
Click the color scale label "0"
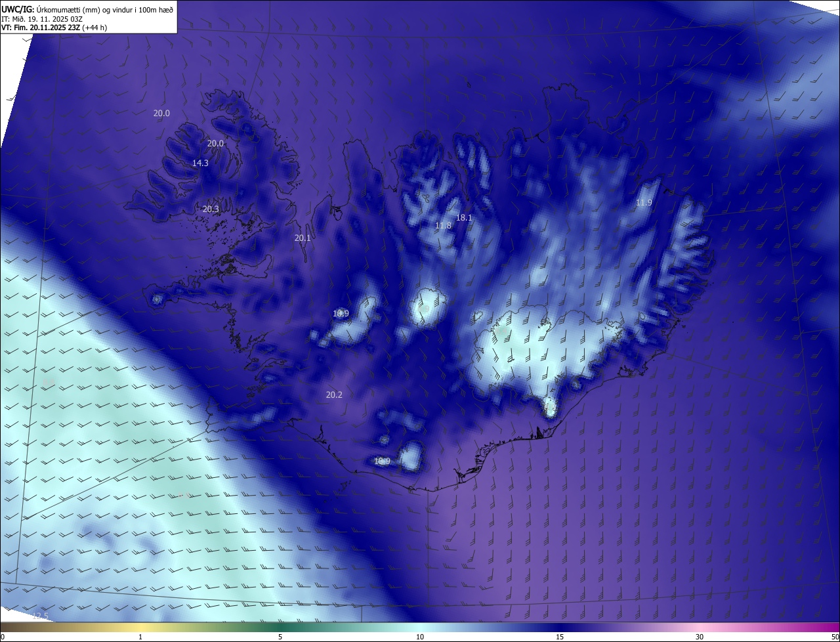3,637
